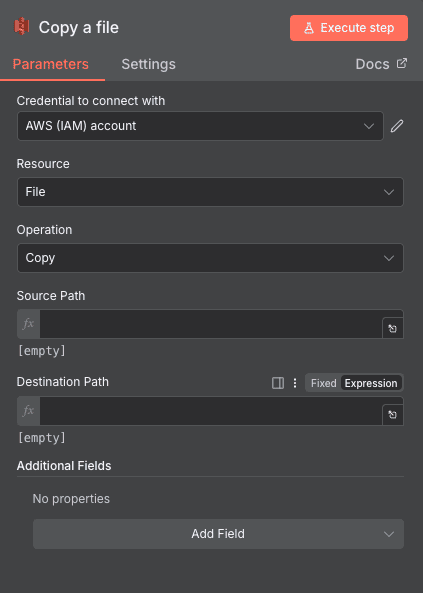Click the external link icon beside Docs
This screenshot has height=593, width=423.
[x=402, y=63]
